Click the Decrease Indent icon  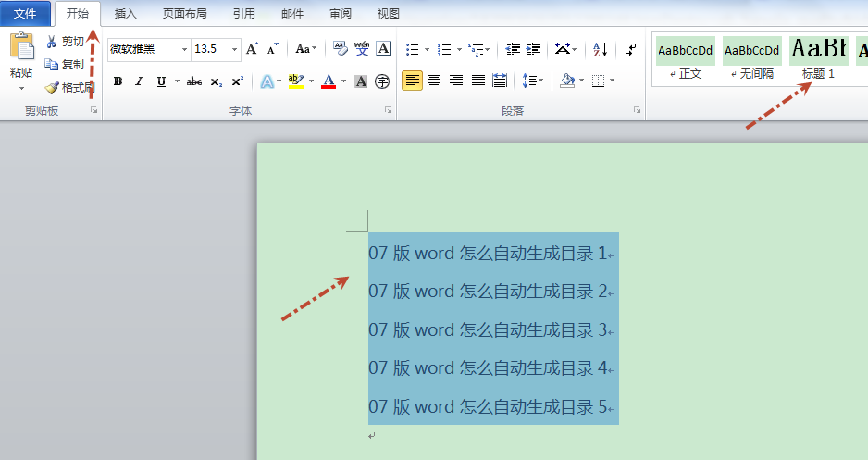coord(513,49)
